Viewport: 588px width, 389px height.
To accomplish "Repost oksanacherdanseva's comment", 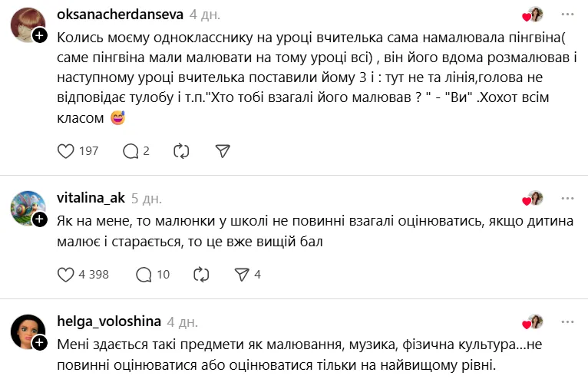I will coord(182,151).
